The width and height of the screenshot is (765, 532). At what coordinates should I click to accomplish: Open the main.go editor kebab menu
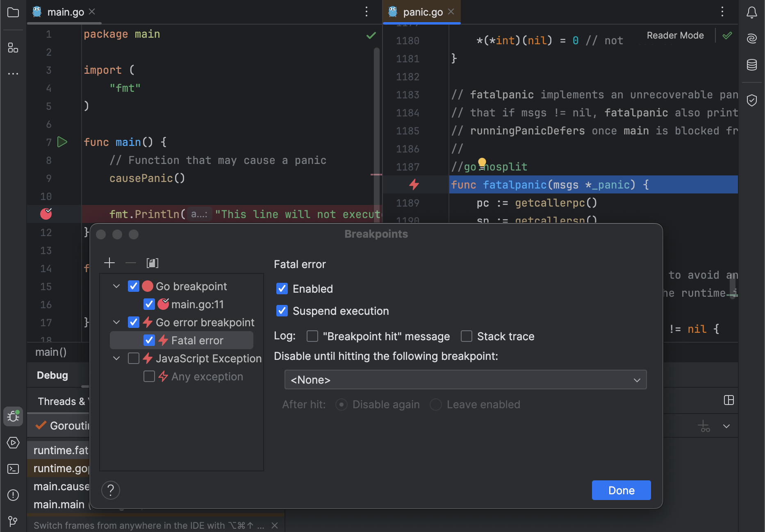point(366,11)
